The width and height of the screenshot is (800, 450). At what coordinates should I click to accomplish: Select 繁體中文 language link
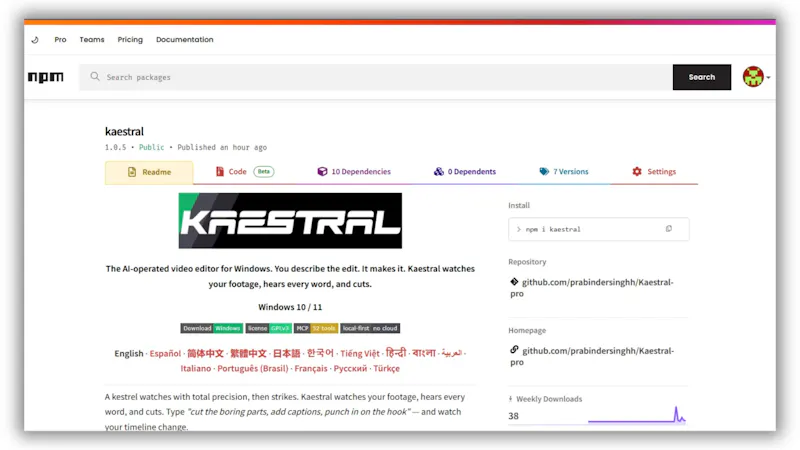(248, 354)
